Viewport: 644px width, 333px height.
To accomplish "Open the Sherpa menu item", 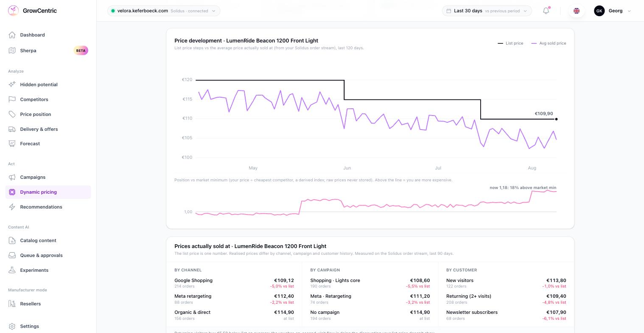I will click(48, 51).
